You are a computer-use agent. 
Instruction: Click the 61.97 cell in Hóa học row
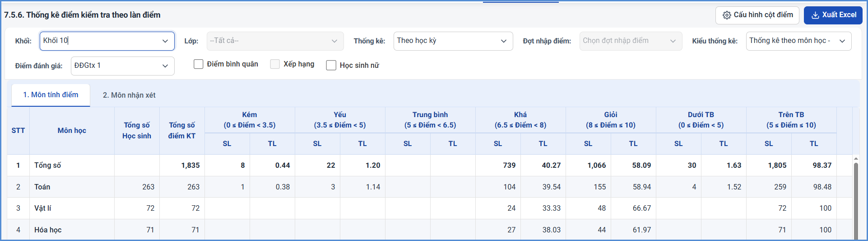point(633,230)
